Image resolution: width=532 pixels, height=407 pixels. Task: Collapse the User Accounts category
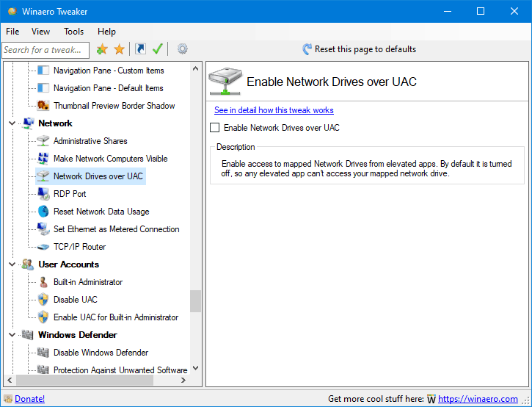12,264
